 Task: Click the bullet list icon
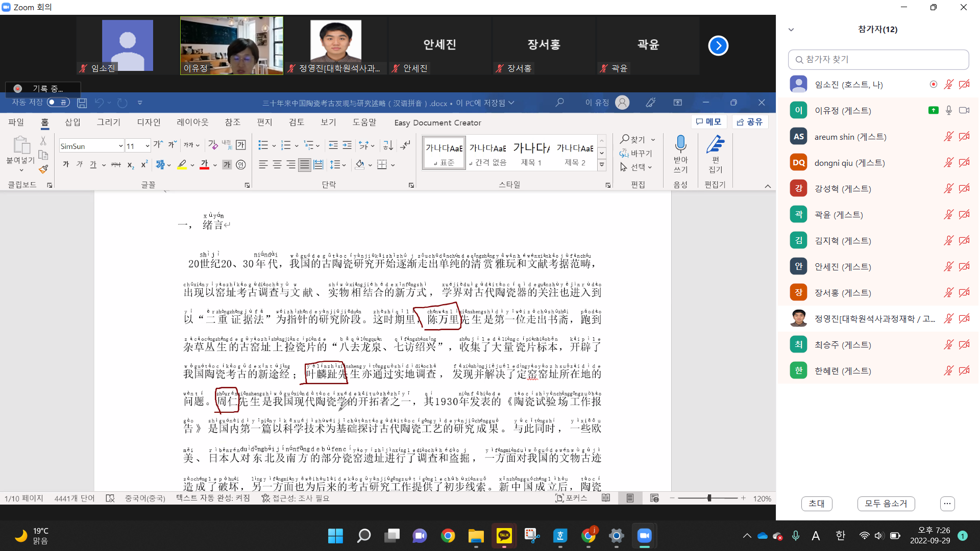(x=263, y=145)
